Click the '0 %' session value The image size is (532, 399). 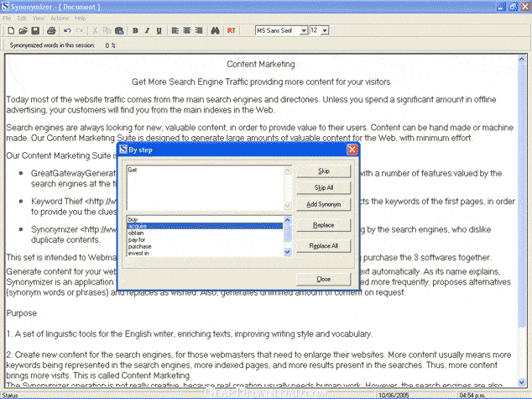tap(110, 45)
